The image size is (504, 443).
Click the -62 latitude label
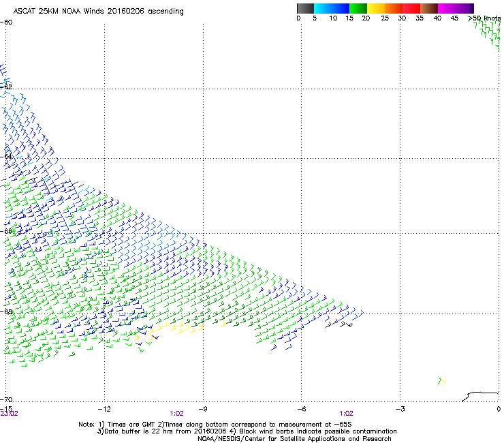6,87
